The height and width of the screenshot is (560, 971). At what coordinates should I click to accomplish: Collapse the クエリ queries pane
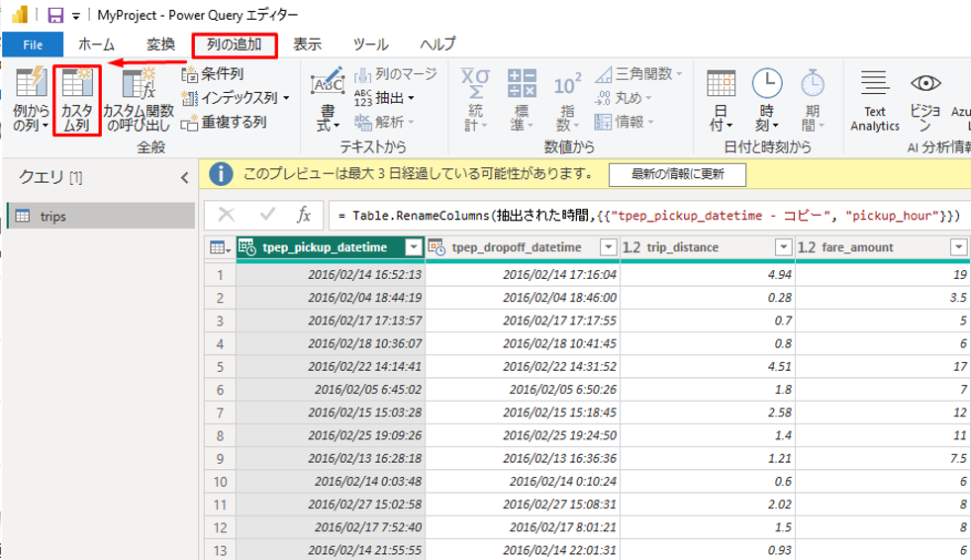(183, 177)
